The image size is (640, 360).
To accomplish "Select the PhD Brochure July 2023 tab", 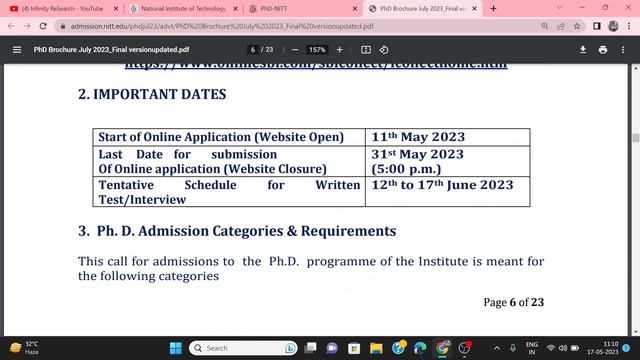I will tap(423, 8).
